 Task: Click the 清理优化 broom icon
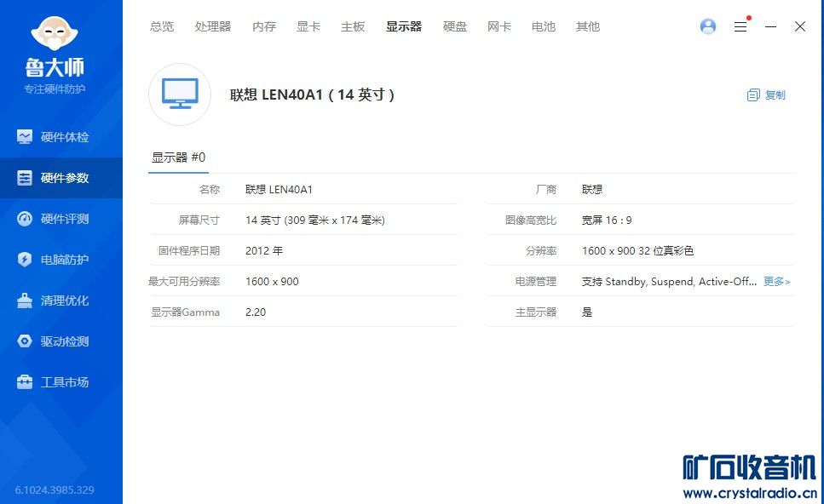click(24, 301)
